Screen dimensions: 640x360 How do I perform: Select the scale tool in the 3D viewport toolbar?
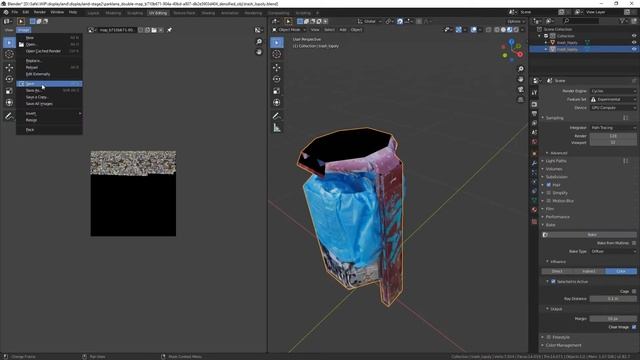[277, 91]
